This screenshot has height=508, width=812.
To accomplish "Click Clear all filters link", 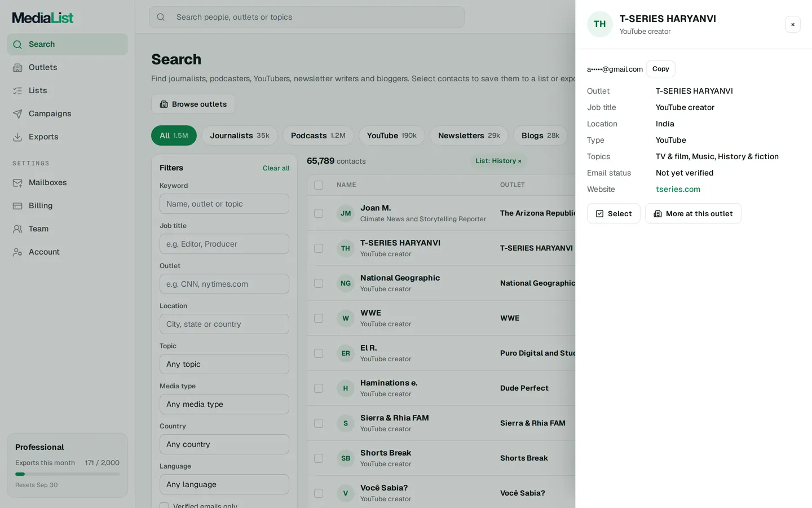I will click(x=276, y=168).
